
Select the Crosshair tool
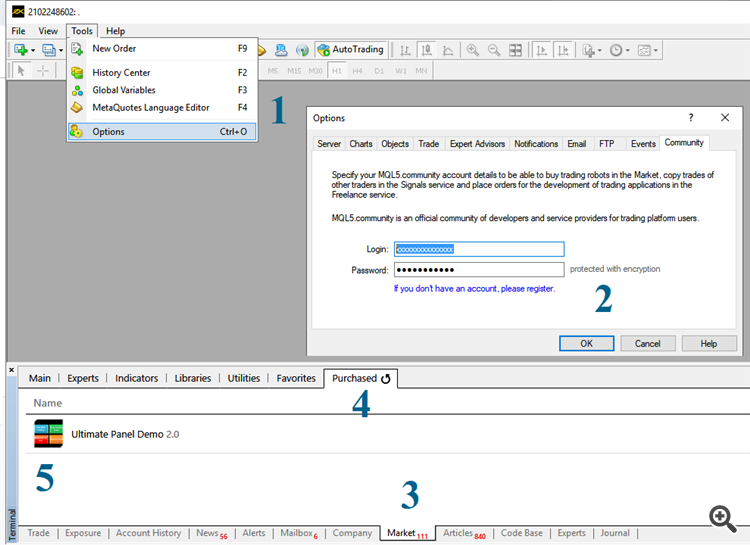tap(43, 71)
